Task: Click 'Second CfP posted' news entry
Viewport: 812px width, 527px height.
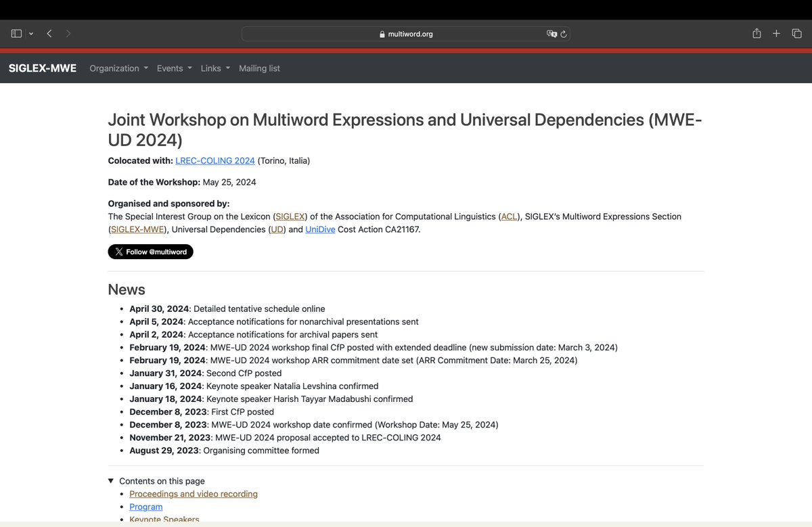Action: pos(244,373)
